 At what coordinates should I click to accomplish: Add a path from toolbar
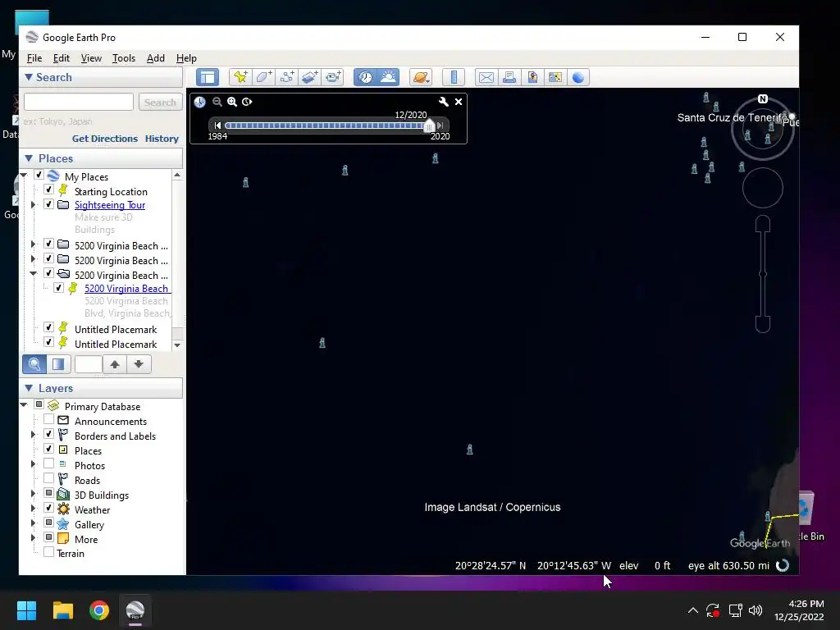[286, 77]
